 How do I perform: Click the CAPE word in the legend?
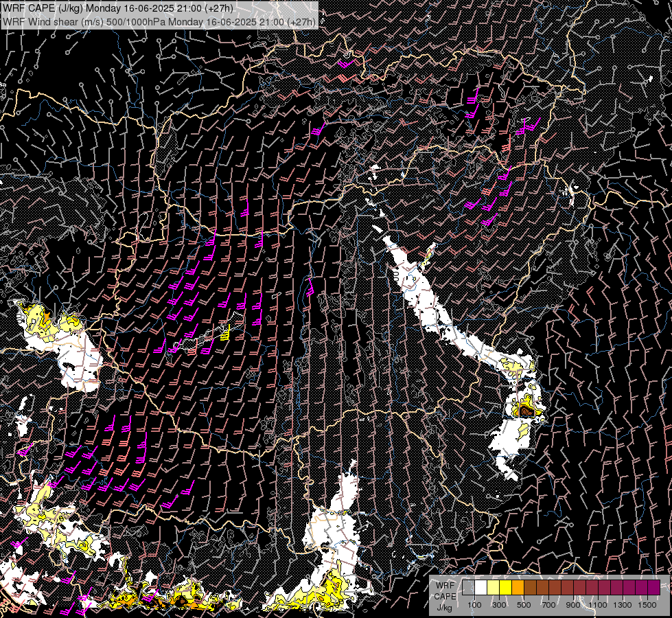tap(445, 597)
